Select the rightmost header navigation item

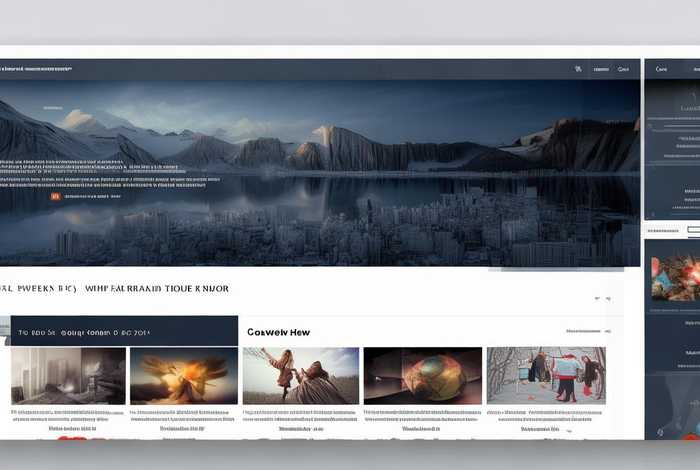click(624, 70)
